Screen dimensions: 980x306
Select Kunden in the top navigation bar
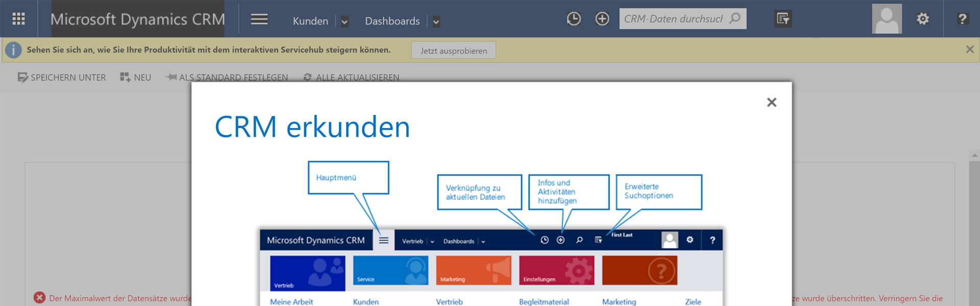coord(310,21)
